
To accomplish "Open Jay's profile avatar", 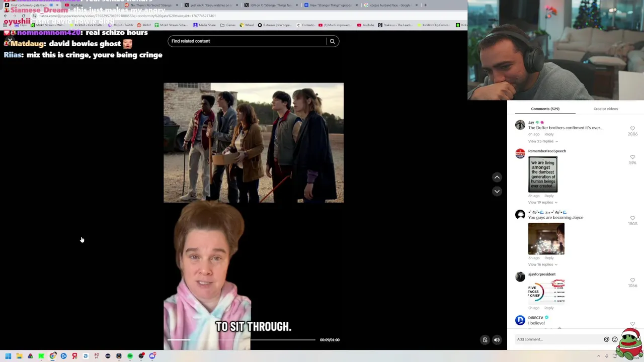I will [x=520, y=125].
